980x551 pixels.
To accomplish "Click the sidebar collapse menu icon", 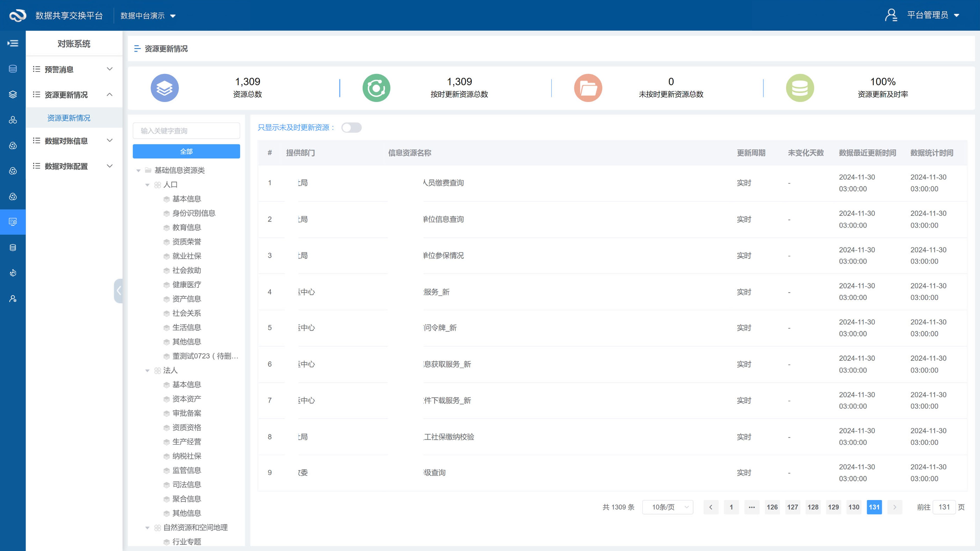I will click(13, 43).
